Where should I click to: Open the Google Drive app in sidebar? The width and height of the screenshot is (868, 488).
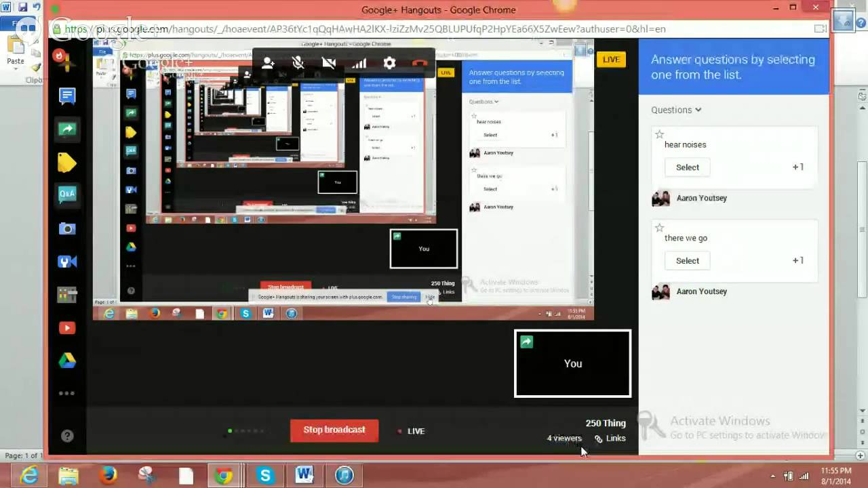(67, 361)
